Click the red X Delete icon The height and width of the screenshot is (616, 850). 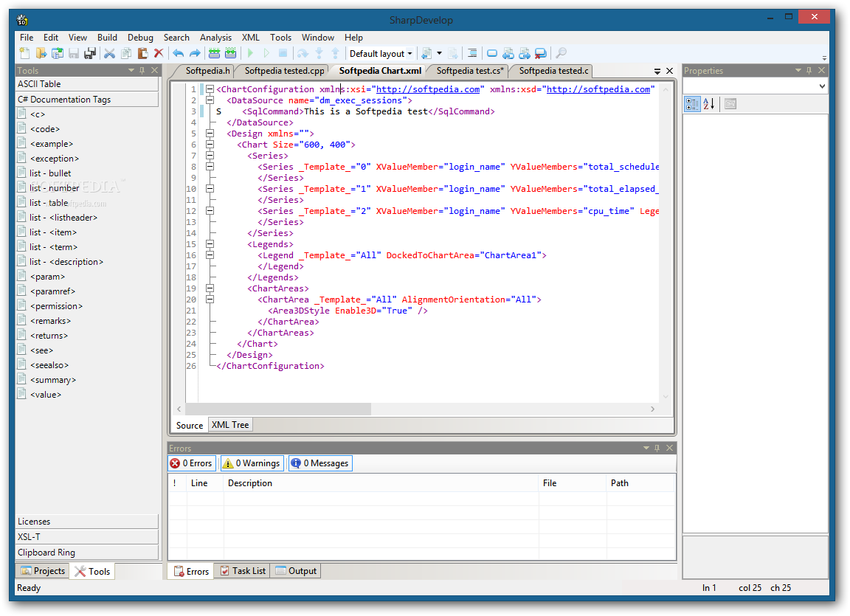click(159, 53)
